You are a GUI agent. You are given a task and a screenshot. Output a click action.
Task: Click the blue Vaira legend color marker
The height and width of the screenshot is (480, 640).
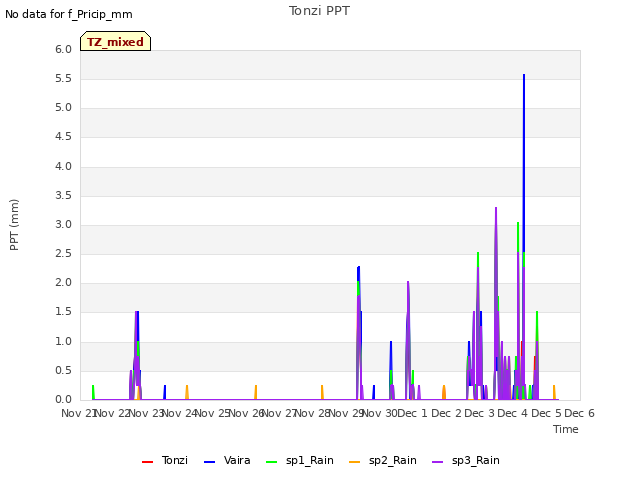tap(209, 462)
